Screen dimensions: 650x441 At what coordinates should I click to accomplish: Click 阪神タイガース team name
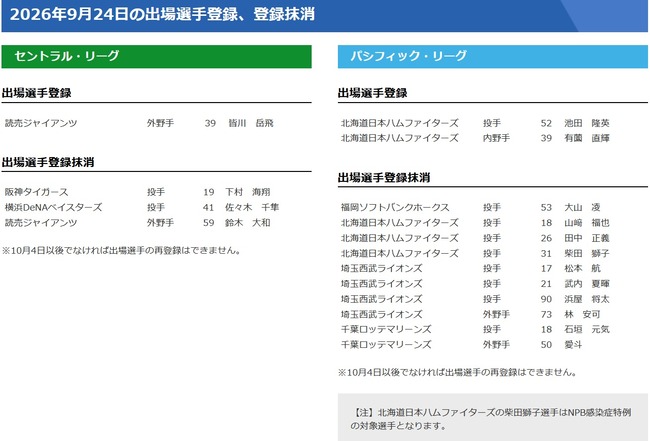36,192
